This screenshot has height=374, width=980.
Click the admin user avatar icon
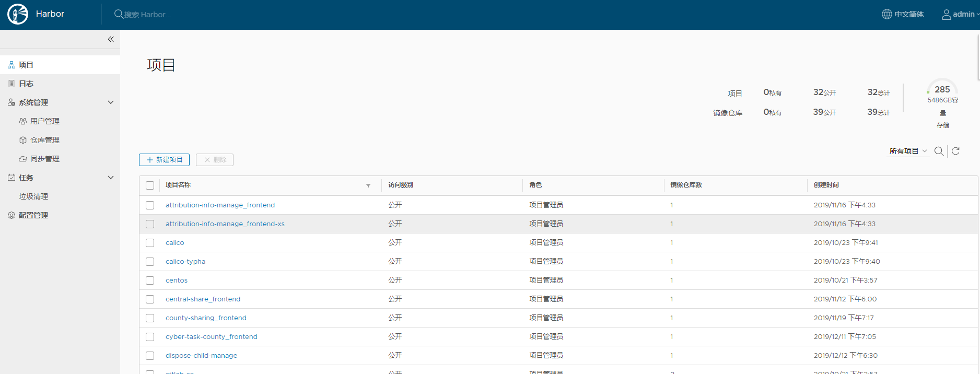coord(946,15)
